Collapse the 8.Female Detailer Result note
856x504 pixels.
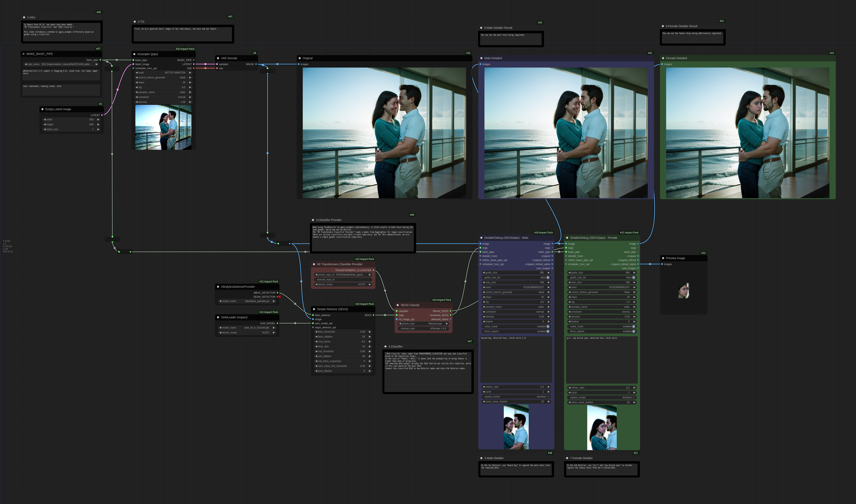click(x=663, y=26)
